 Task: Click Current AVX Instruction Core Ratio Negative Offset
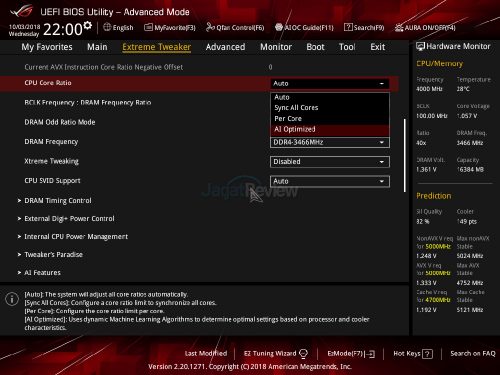coord(104,67)
